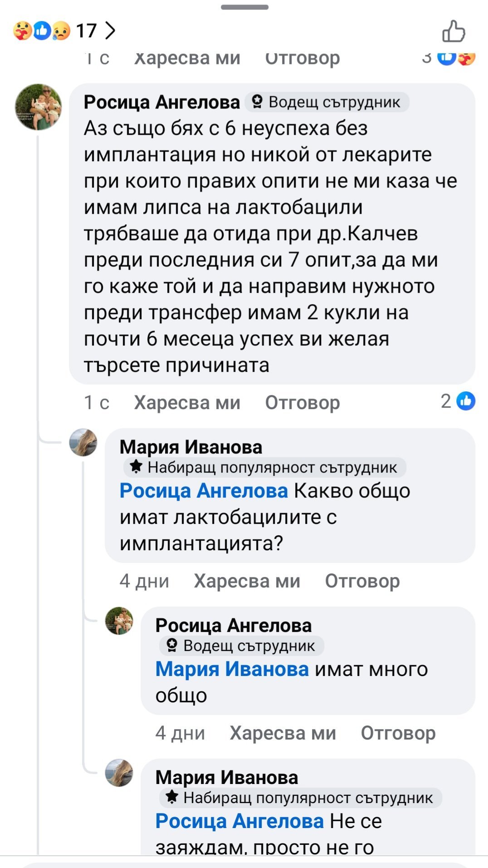Open the Росица Ангелова mention before 'Не се'

pos(239,821)
